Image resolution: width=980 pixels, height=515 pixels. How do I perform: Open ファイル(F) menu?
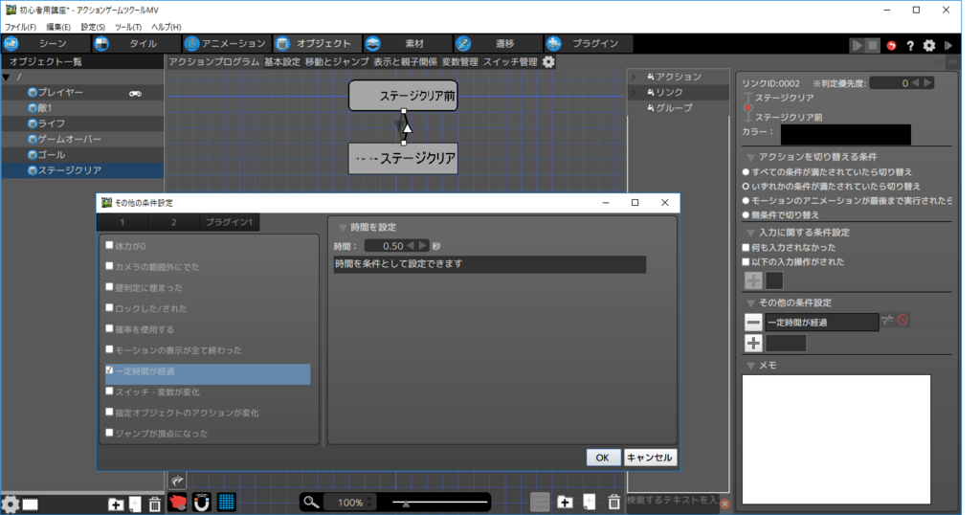(21, 27)
